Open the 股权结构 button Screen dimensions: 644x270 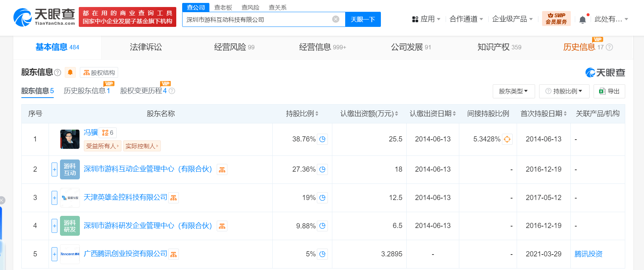pos(99,73)
